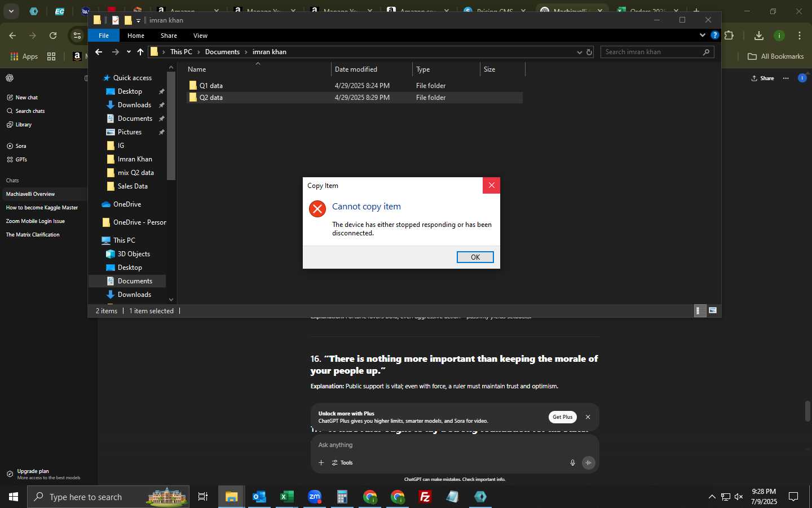812x508 pixels.
Task: Open the File tab in File Explorer
Action: tap(104, 36)
